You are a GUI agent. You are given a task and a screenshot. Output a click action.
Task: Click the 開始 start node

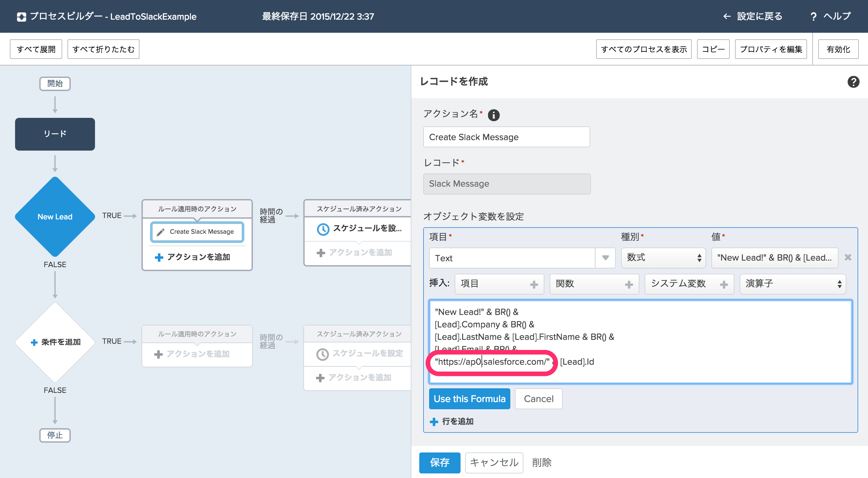pos(55,83)
